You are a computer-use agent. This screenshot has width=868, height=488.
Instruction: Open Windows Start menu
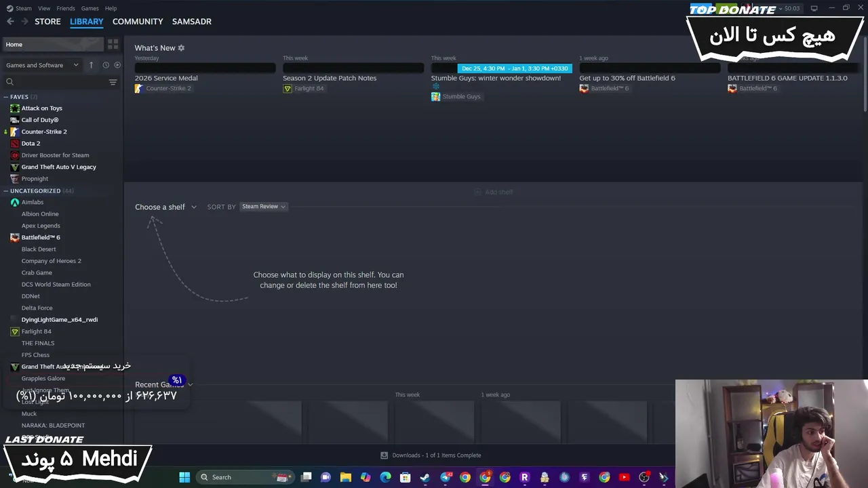pos(184,477)
